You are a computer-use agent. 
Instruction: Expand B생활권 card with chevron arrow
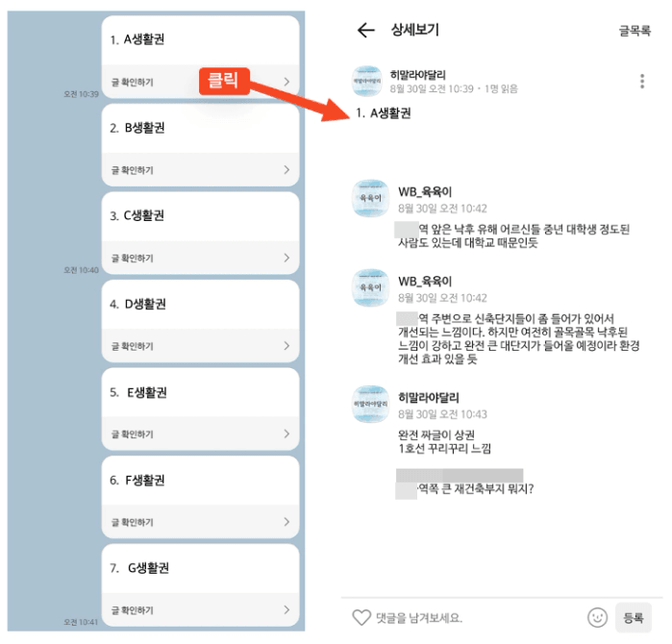coord(286,170)
